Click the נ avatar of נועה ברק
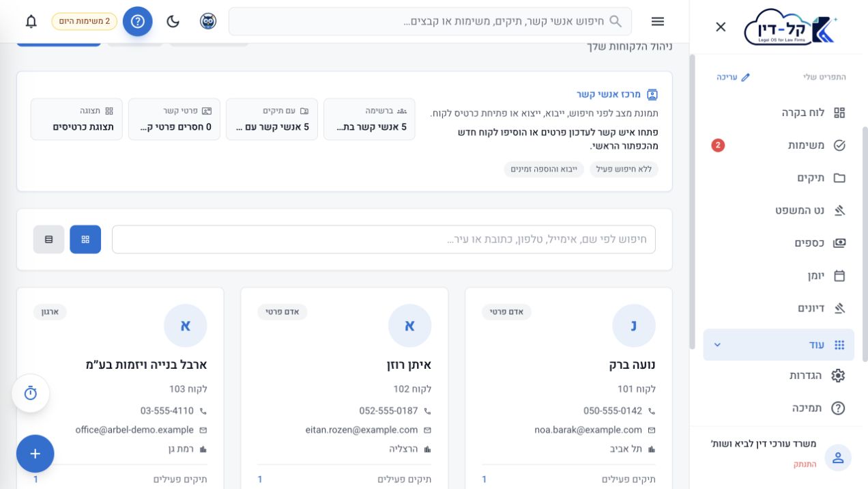 coord(634,326)
